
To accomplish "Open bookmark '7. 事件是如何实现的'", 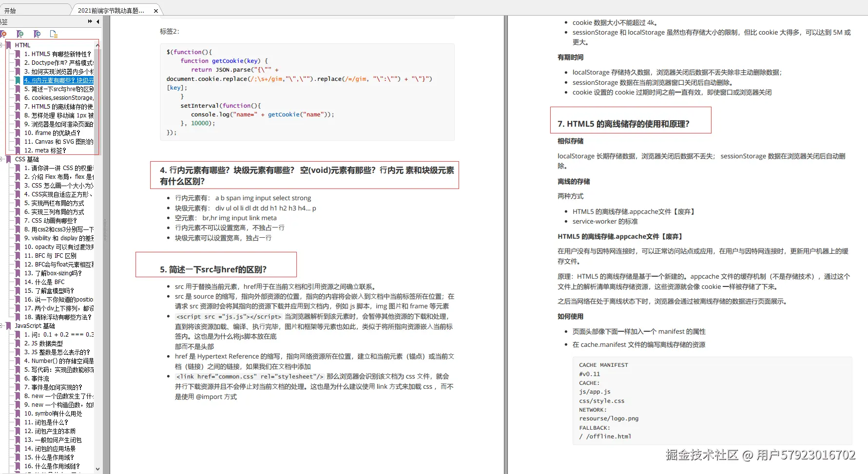I will pos(53,387).
